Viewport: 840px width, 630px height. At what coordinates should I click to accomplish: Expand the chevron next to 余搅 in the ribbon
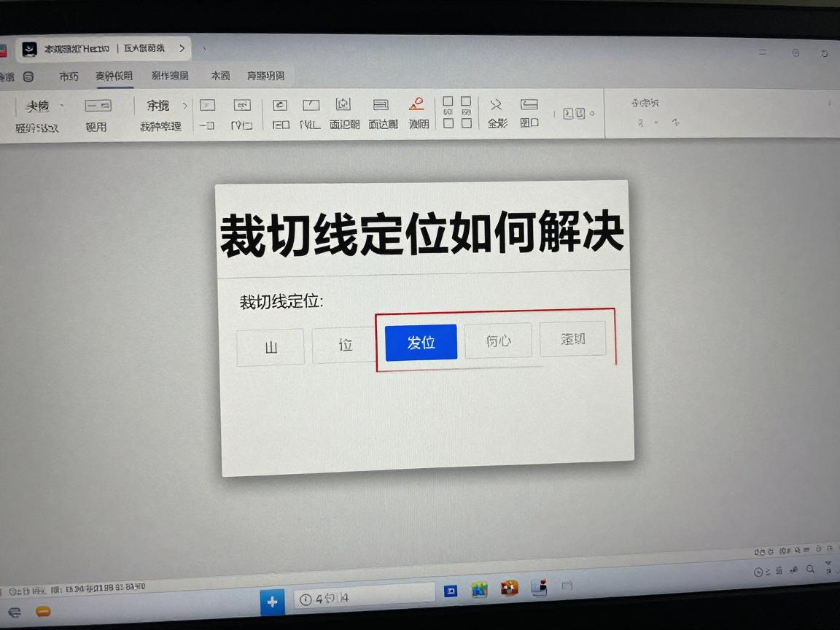pyautogui.click(x=184, y=106)
